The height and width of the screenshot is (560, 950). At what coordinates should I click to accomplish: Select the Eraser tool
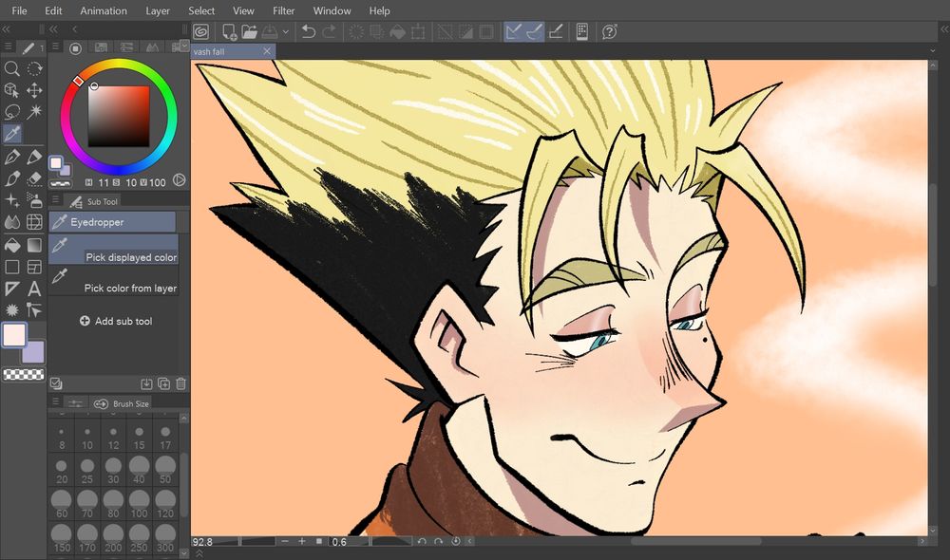(34, 178)
